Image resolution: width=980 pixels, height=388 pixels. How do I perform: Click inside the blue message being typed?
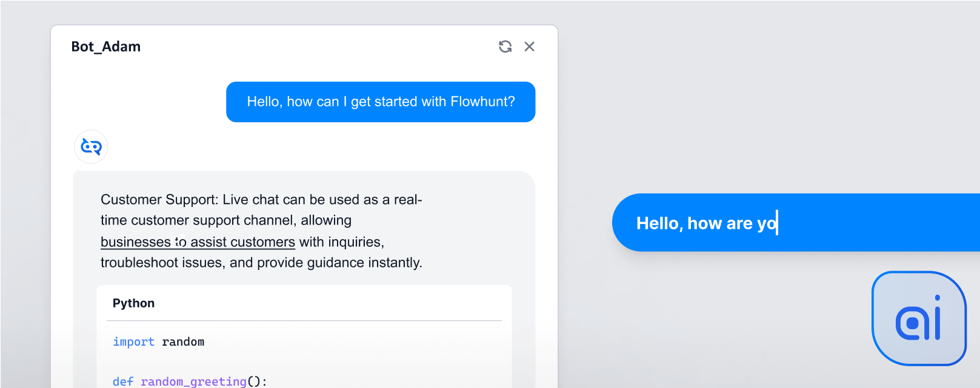(x=708, y=223)
